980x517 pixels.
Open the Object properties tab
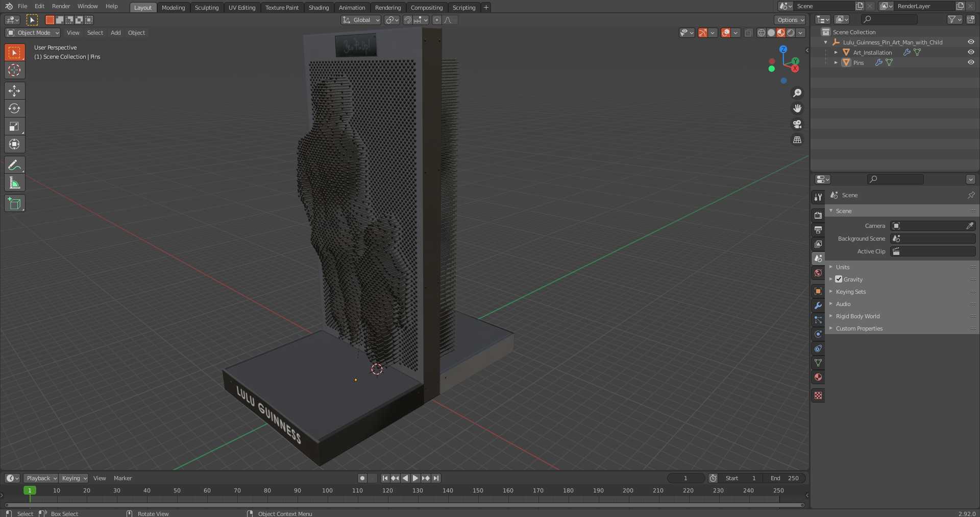pyautogui.click(x=818, y=291)
